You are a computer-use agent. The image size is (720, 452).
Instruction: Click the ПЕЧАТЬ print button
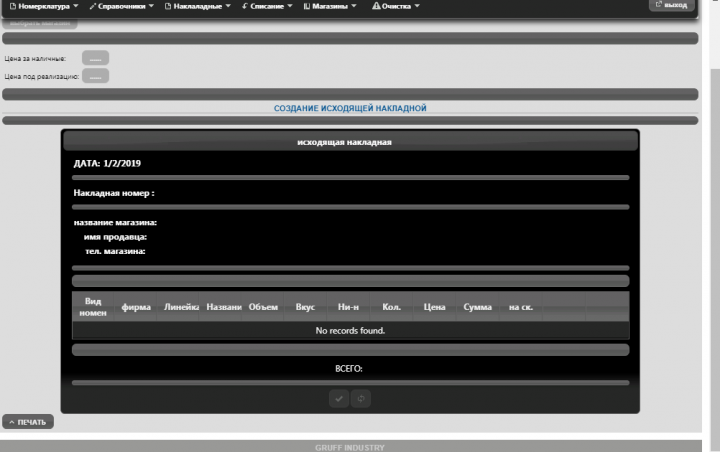point(28,422)
